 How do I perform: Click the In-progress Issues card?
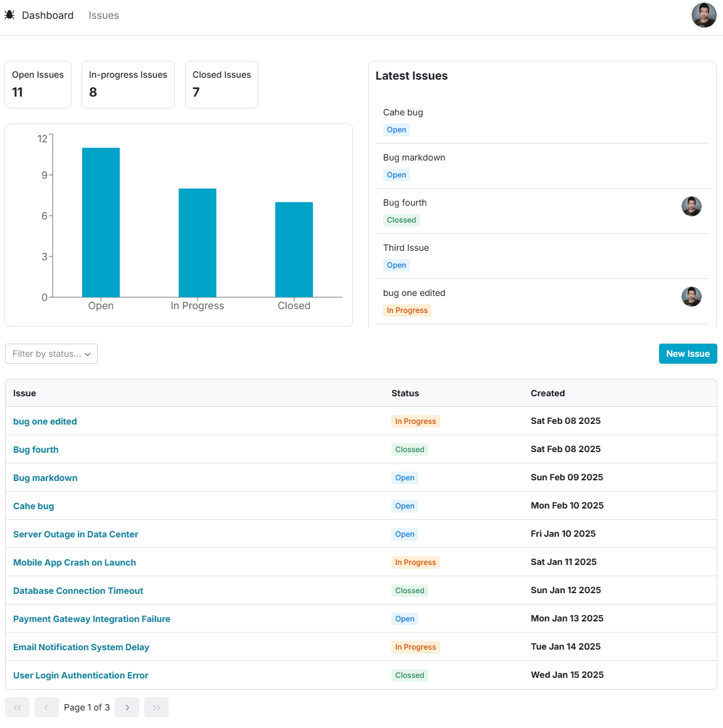[x=128, y=84]
